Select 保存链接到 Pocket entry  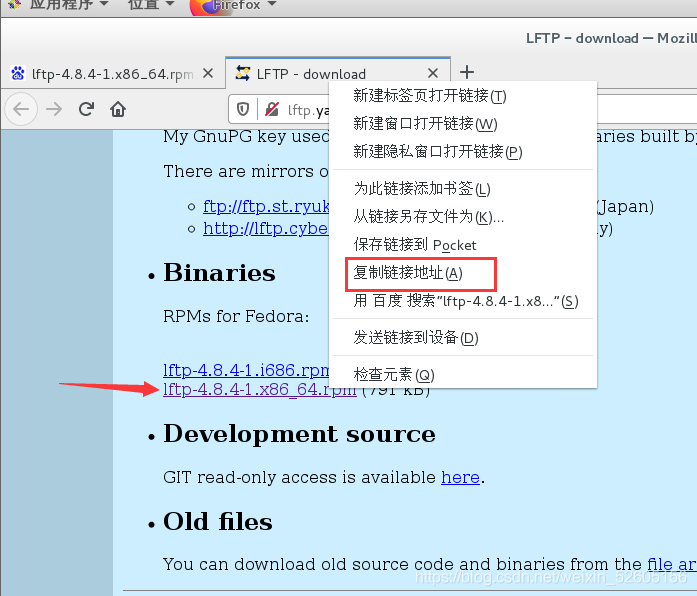[x=463, y=244]
